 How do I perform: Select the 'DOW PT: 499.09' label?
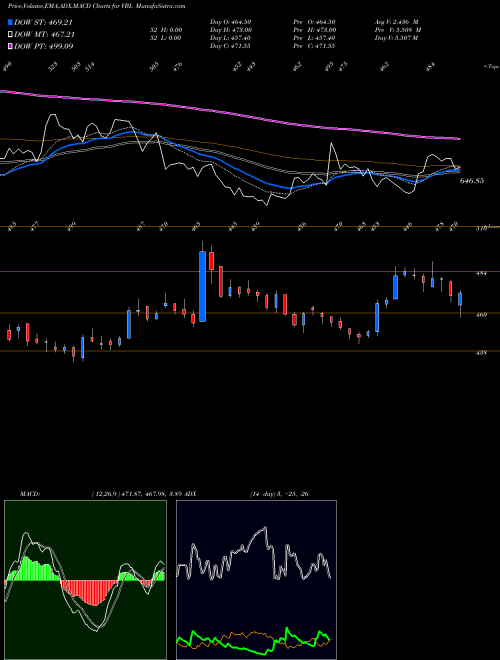coord(44,46)
